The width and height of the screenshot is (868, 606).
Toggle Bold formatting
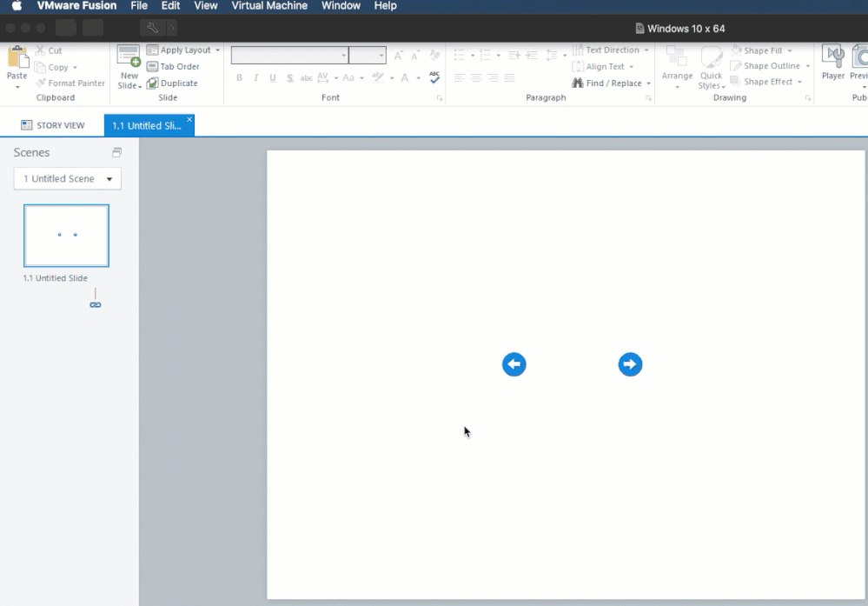tap(240, 78)
